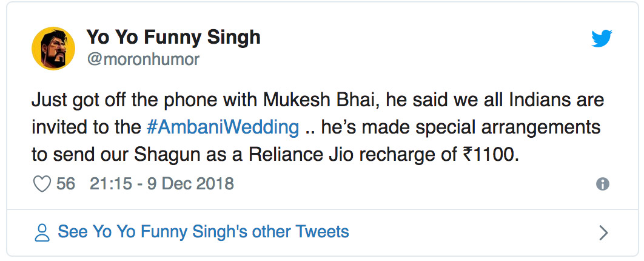
Task: Like the tweet with the heart icon
Action: [42, 184]
